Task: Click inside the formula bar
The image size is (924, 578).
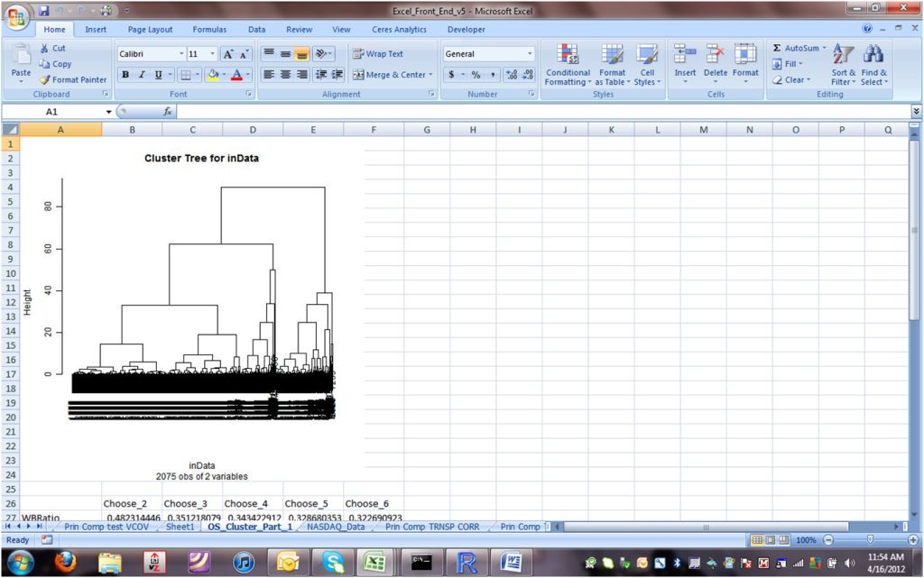Action: (542, 111)
